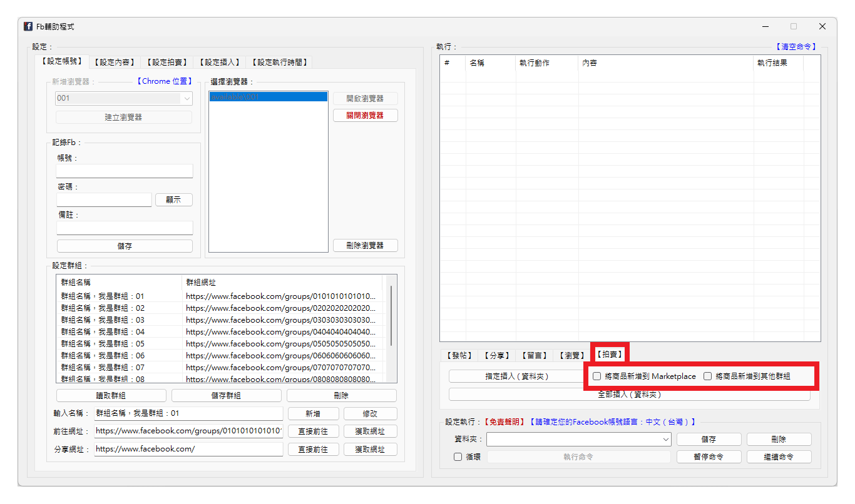Viewport: 855px width, 504px height.
Task: Click the 全部插入(資料夾) button
Action: tap(630, 395)
